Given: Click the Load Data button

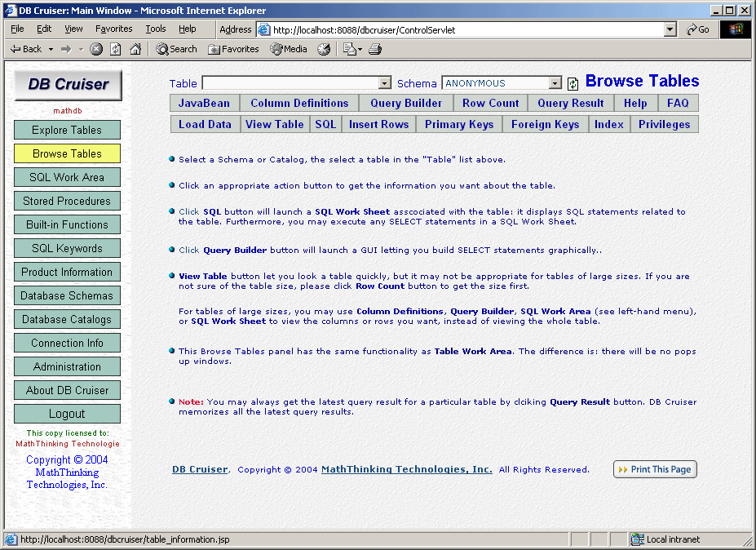Looking at the screenshot, I should pyautogui.click(x=205, y=125).
